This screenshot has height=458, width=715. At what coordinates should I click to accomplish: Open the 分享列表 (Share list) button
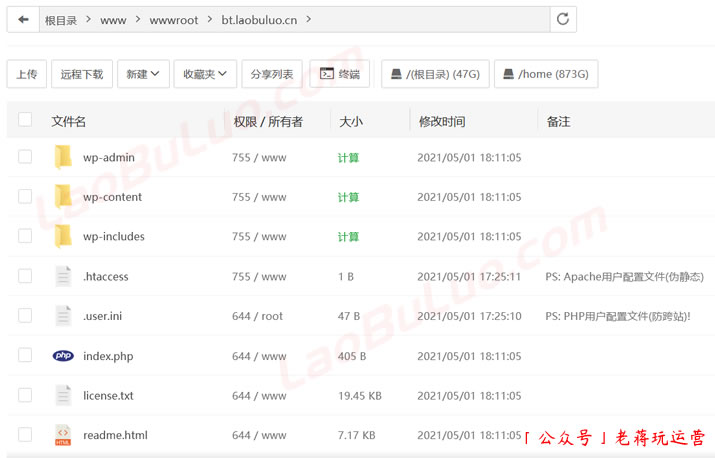tap(272, 74)
